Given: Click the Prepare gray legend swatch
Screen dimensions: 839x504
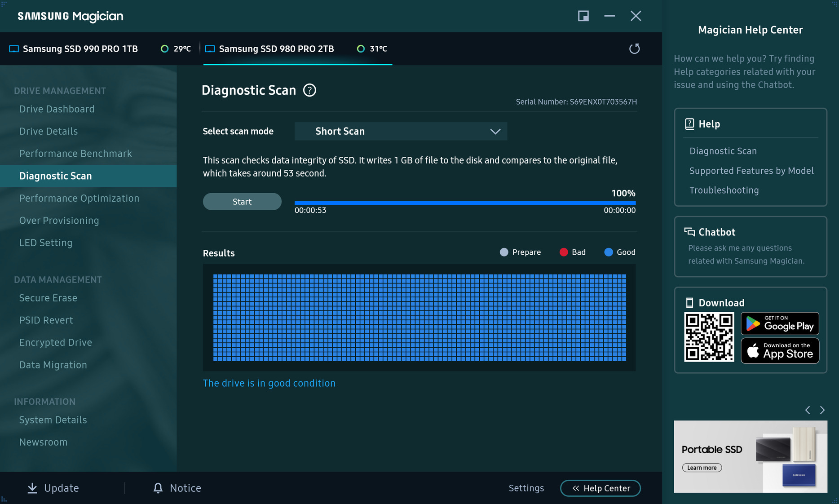Looking at the screenshot, I should pyautogui.click(x=504, y=252).
